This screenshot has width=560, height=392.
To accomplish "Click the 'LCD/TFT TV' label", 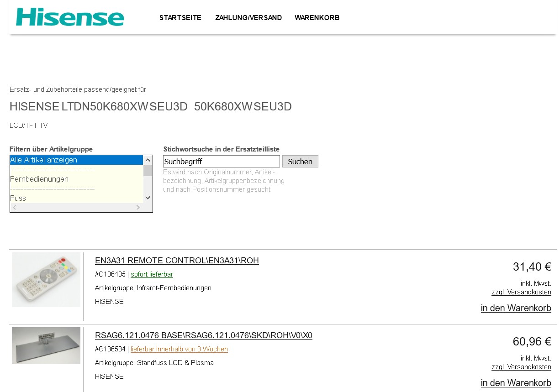I will pyautogui.click(x=28, y=125).
